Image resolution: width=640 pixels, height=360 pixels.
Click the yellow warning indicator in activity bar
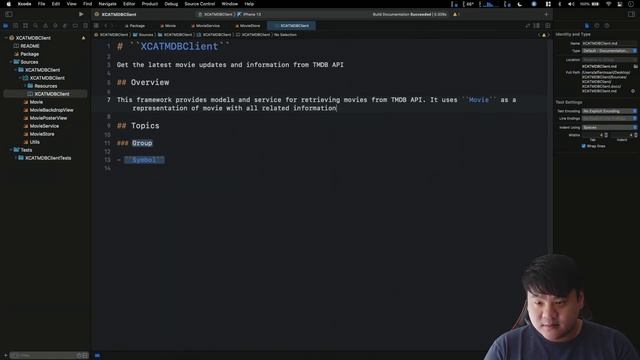click(x=456, y=14)
